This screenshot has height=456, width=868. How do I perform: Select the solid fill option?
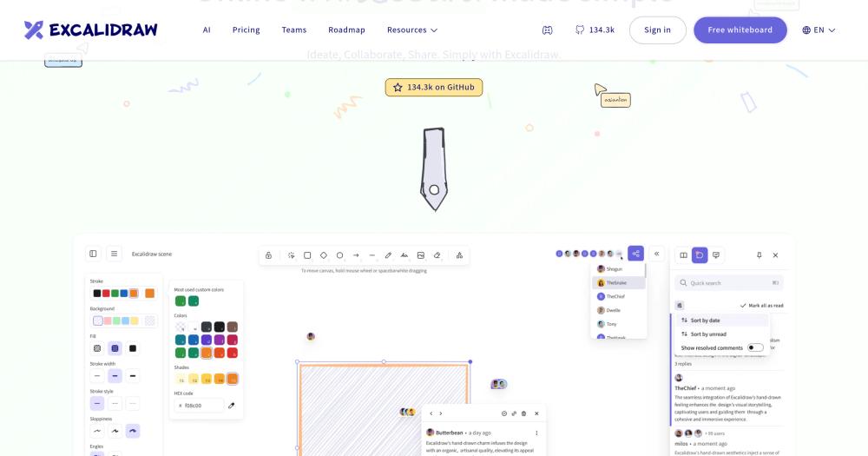[133, 348]
